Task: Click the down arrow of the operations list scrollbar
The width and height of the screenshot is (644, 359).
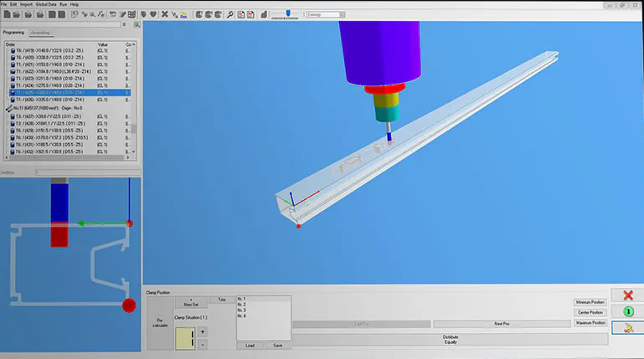Action: click(x=133, y=151)
